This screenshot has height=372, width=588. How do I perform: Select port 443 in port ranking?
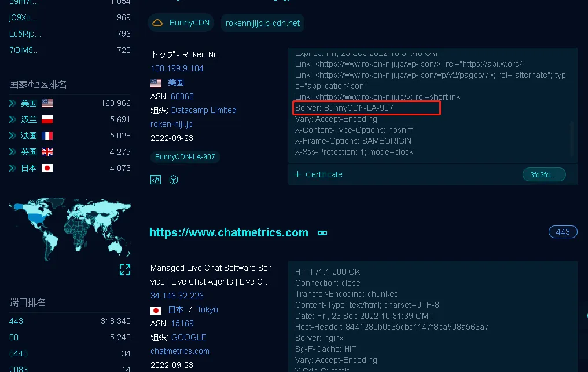16,322
